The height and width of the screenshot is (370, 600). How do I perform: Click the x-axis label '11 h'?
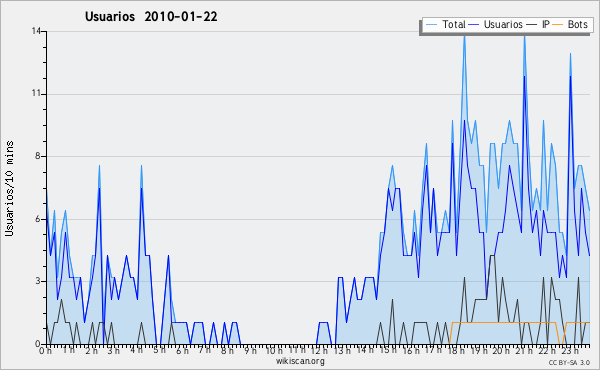[297, 350]
